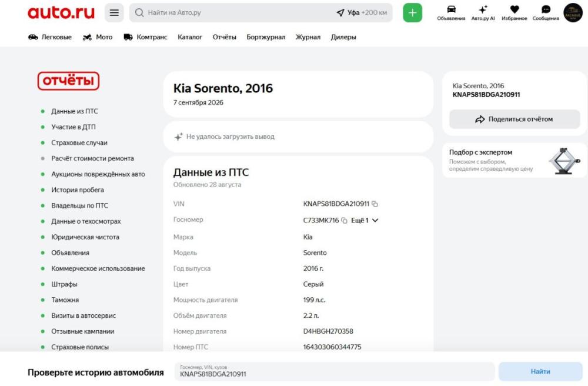This screenshot has height=386, width=588.
Task: Click the green plus add-listing button
Action: (x=412, y=13)
